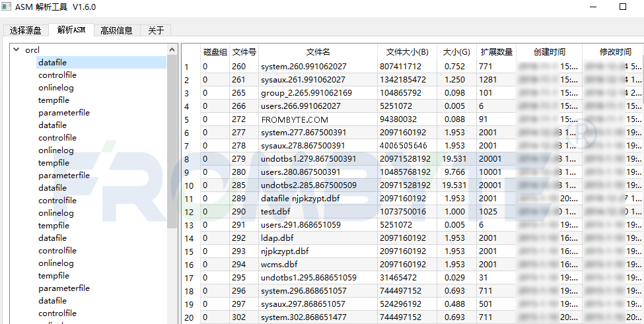Click extent count 10001 cell
The image size is (644, 324).
point(497,172)
